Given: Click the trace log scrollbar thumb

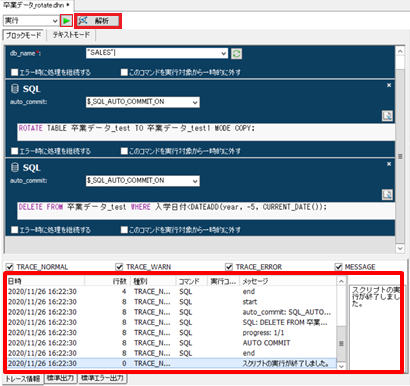Looking at the screenshot, I should coord(341,343).
